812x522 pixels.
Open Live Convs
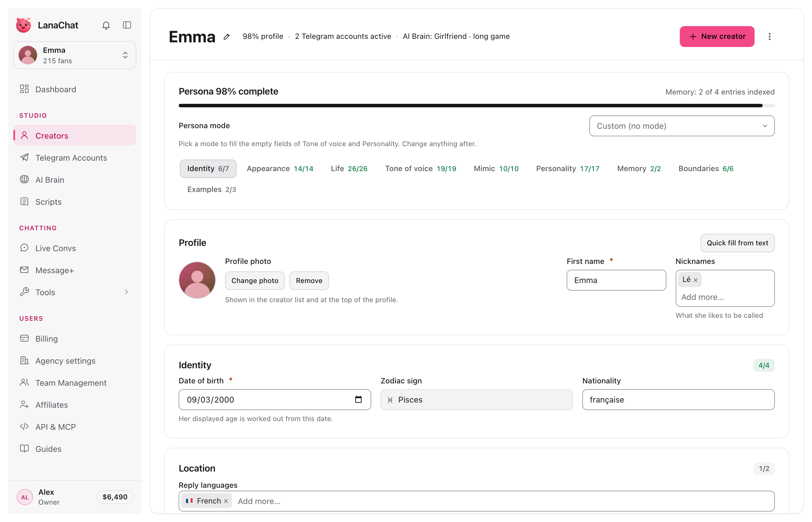pyautogui.click(x=75, y=248)
